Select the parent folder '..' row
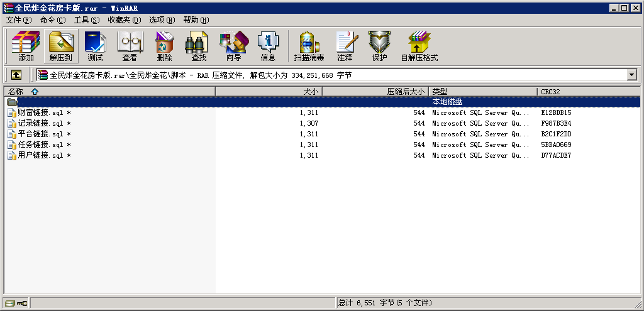644x311 pixels. (x=21, y=102)
